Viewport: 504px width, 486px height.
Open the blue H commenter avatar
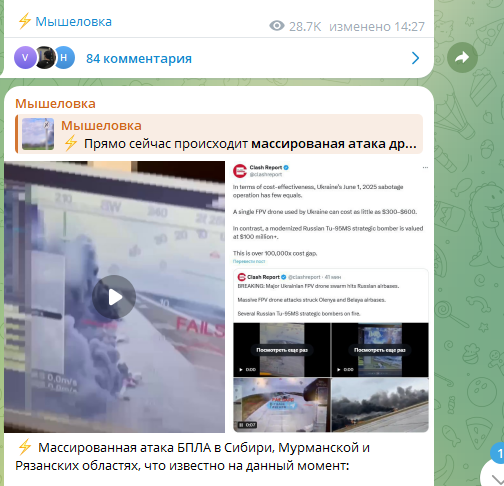tap(64, 58)
